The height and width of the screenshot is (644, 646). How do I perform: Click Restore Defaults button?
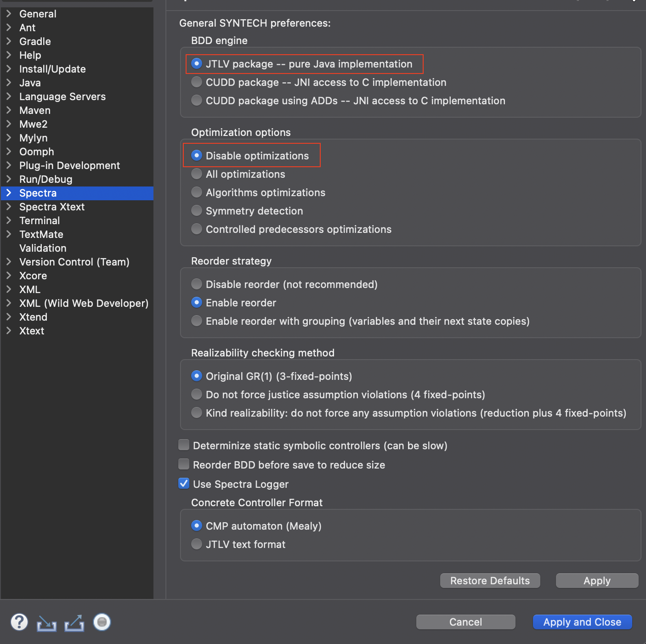coord(490,581)
